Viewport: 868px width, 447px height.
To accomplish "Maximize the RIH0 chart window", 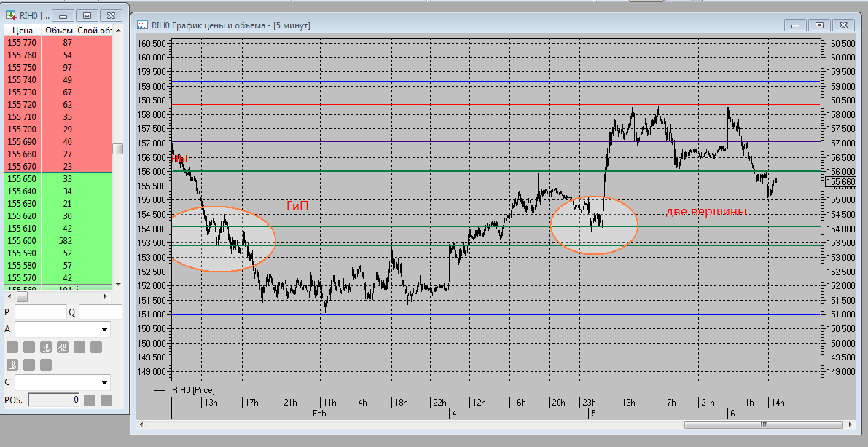I will [819, 25].
